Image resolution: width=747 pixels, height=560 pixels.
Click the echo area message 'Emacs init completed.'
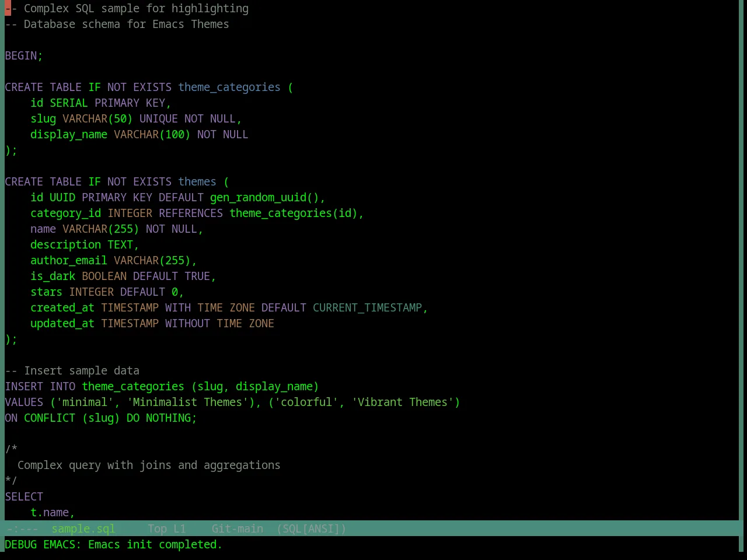tap(155, 545)
